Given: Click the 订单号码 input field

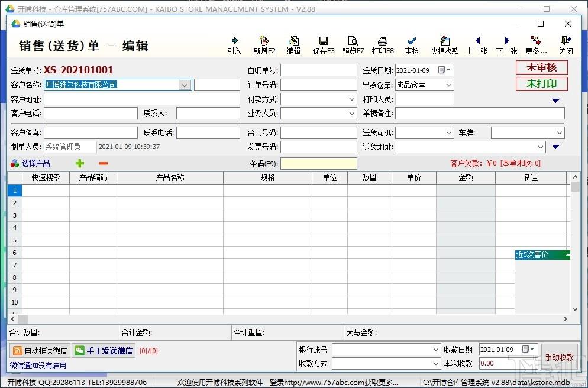Looking at the screenshot, I should pyautogui.click(x=319, y=85).
